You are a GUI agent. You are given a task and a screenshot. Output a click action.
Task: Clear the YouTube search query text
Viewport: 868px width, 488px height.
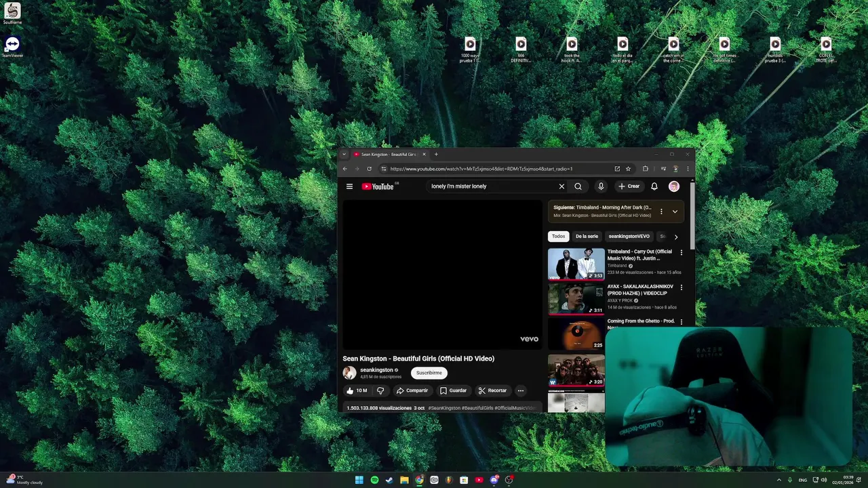(561, 186)
